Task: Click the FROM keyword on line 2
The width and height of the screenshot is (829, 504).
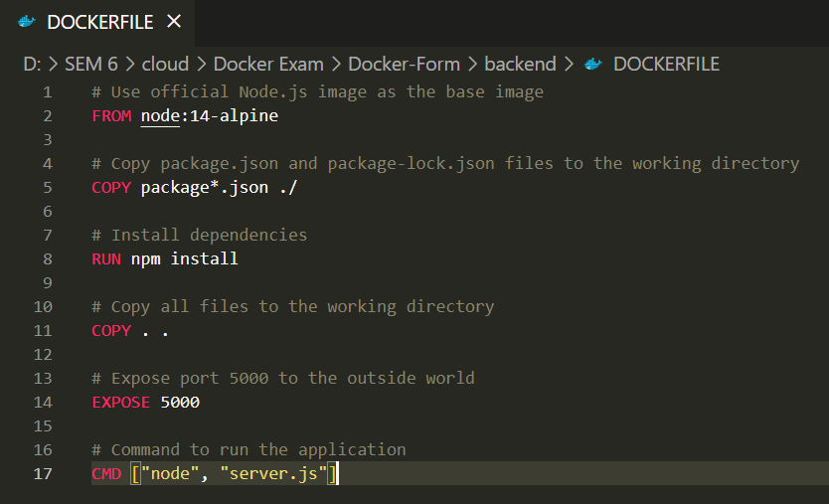Action: point(111,116)
